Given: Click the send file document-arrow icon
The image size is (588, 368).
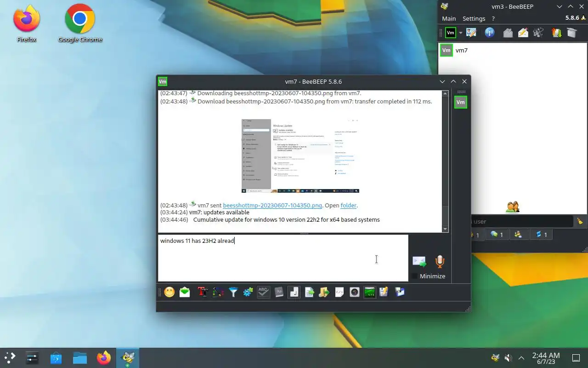Looking at the screenshot, I should click(x=310, y=292).
